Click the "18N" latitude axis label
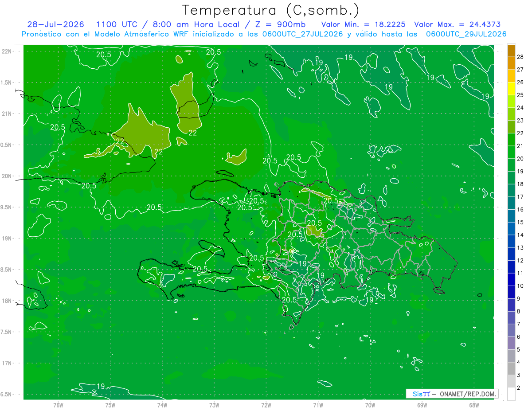Screen dimensions: 532x411 click(x=6, y=301)
